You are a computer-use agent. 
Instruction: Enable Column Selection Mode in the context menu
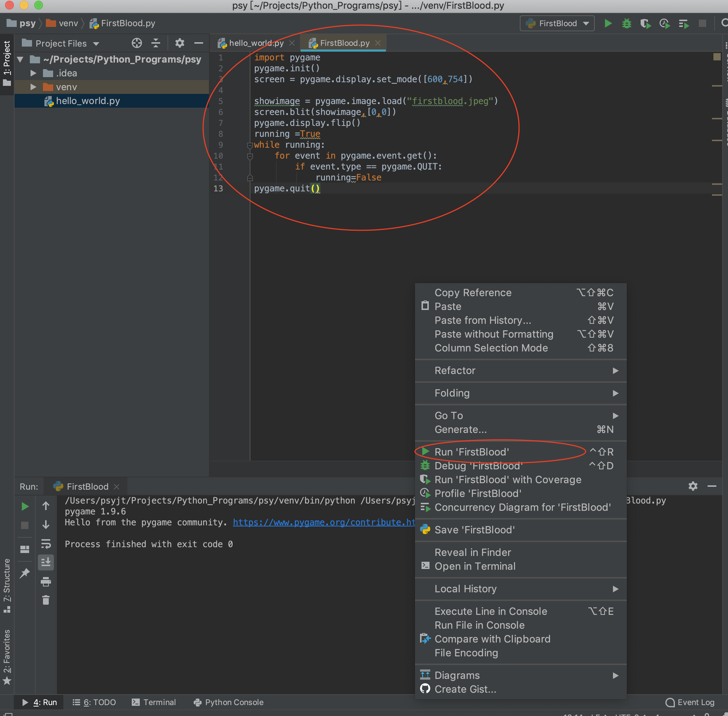(492, 348)
